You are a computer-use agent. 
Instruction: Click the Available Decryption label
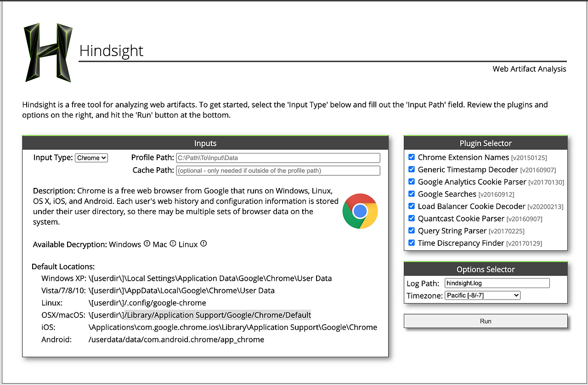[70, 244]
